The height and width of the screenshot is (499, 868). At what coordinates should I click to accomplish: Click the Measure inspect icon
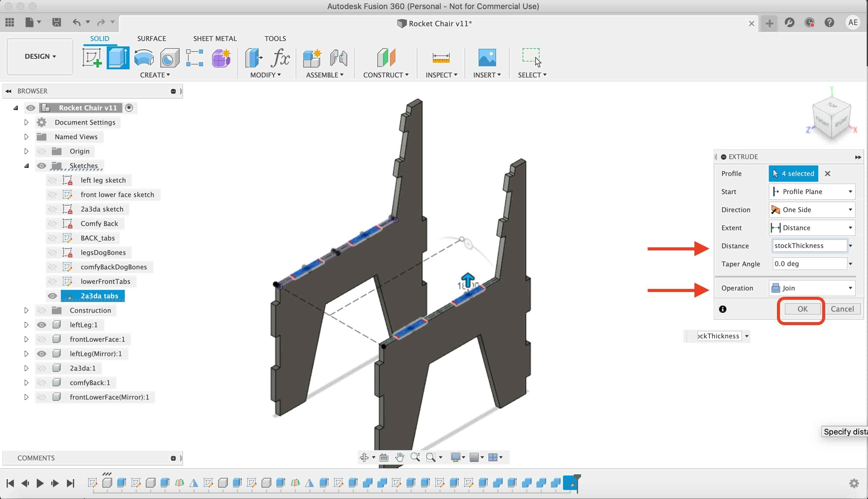tap(441, 58)
